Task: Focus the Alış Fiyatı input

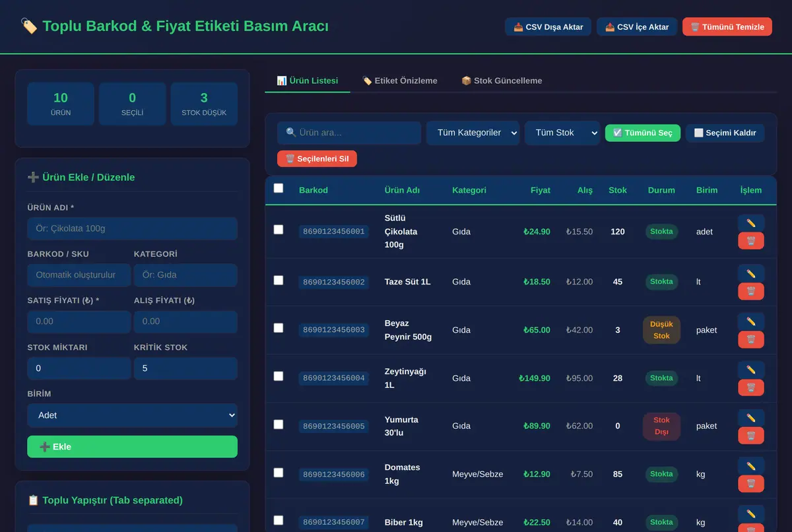Action: point(185,321)
